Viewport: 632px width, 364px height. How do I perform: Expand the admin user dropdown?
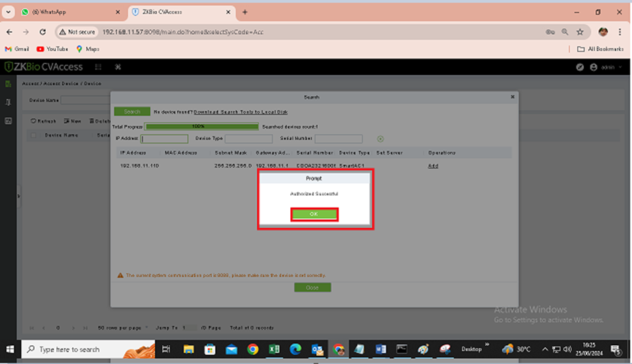tap(610, 67)
